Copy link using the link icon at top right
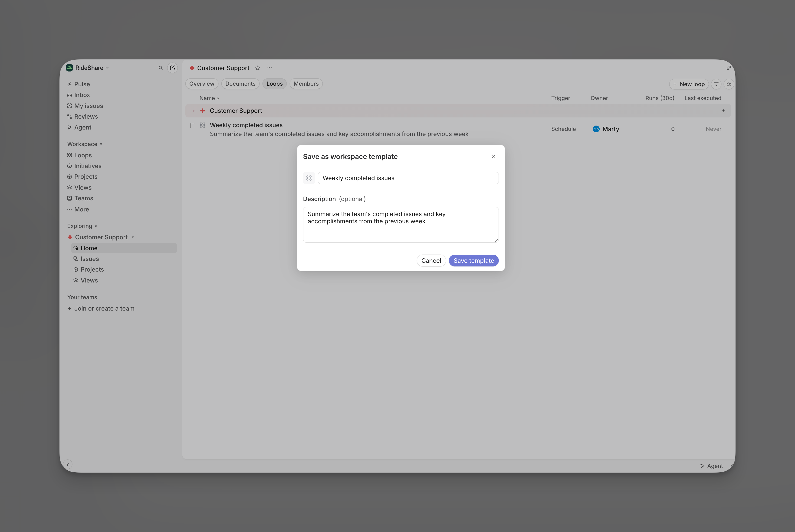Screen dimensions: 795x532 click(x=728, y=68)
